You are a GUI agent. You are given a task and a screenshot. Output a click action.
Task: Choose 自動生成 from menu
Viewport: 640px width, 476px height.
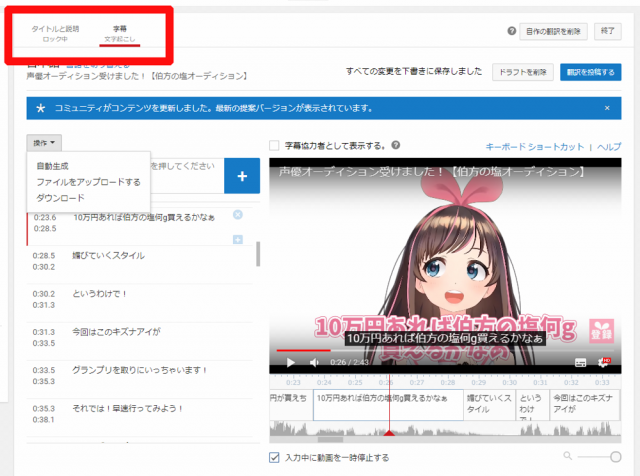tap(53, 166)
